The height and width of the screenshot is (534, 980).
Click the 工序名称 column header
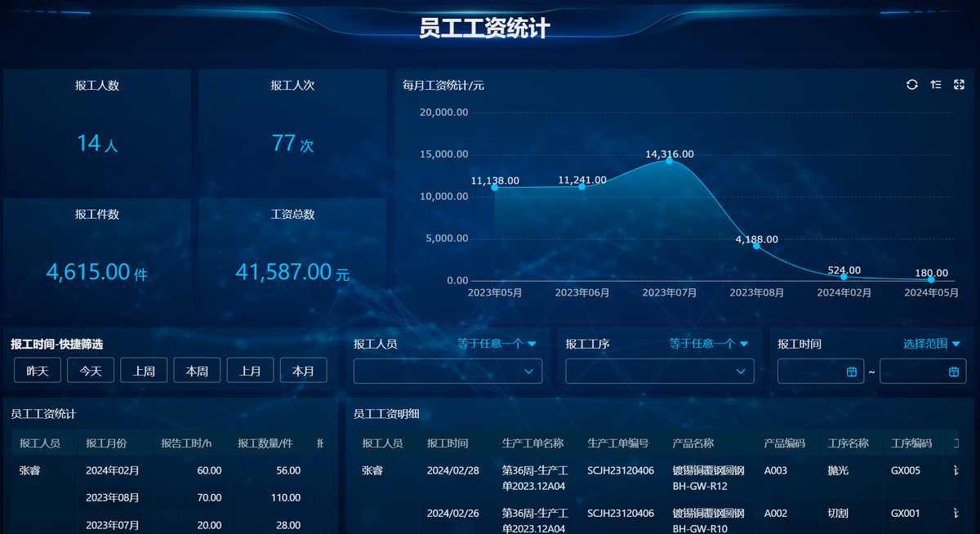tap(849, 443)
